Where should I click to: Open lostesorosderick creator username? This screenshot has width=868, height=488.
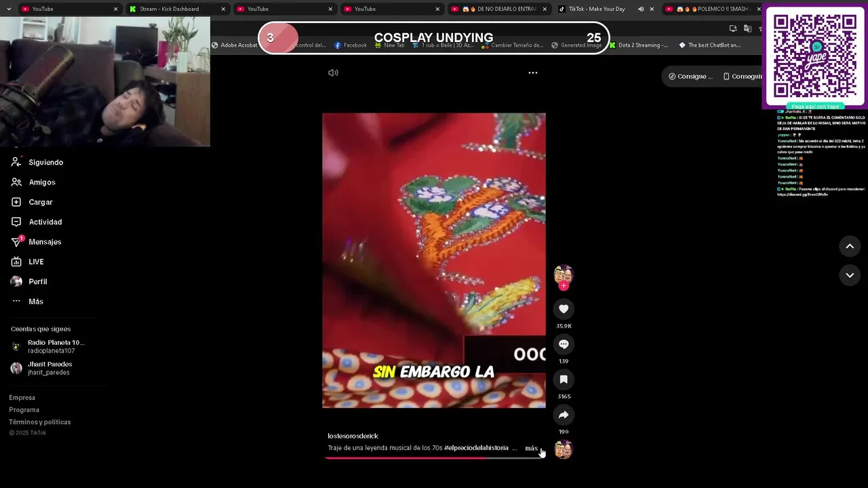coord(353,436)
